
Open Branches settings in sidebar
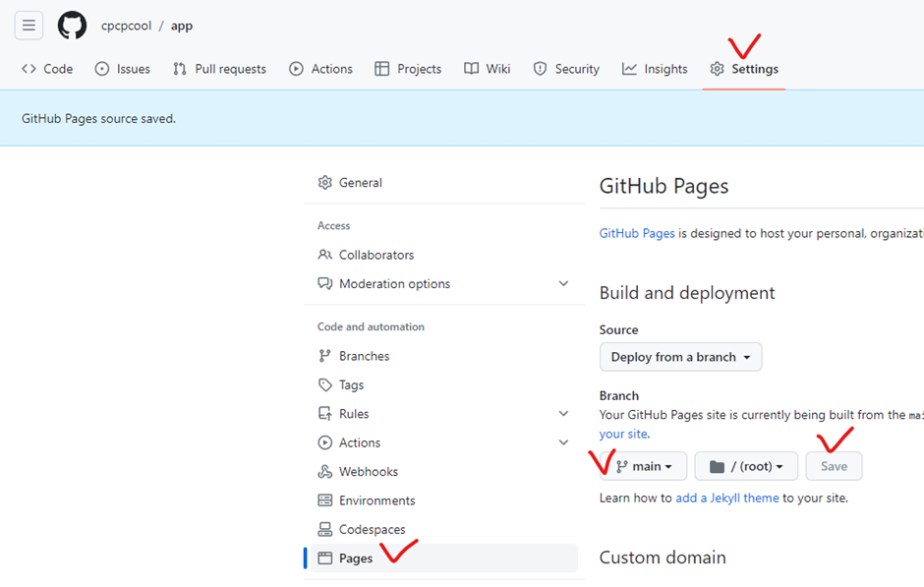444,356
